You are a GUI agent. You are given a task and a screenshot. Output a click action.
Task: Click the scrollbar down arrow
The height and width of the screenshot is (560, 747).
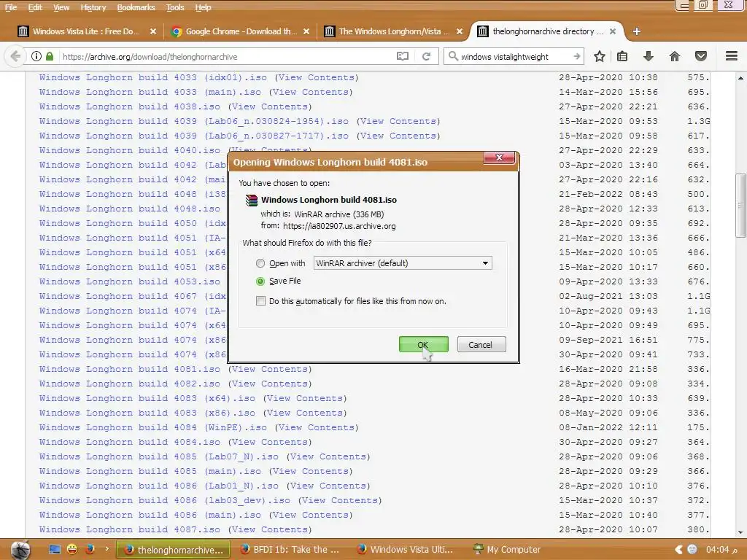click(x=740, y=532)
